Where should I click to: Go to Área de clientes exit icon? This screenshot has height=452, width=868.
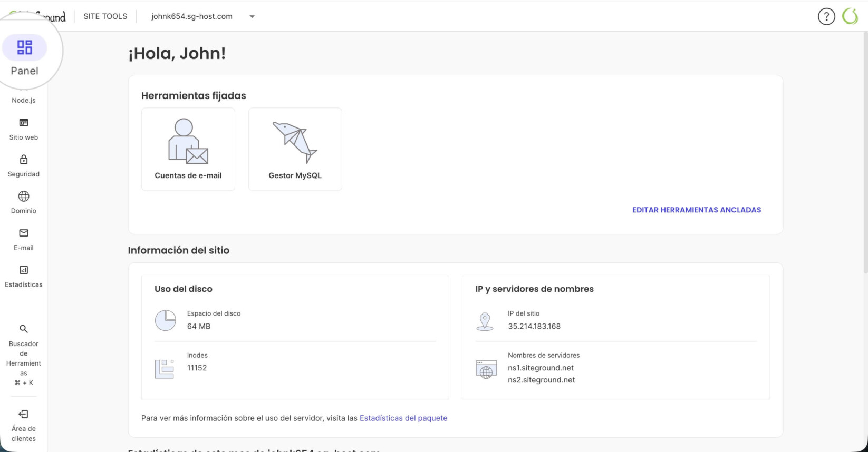[24, 414]
